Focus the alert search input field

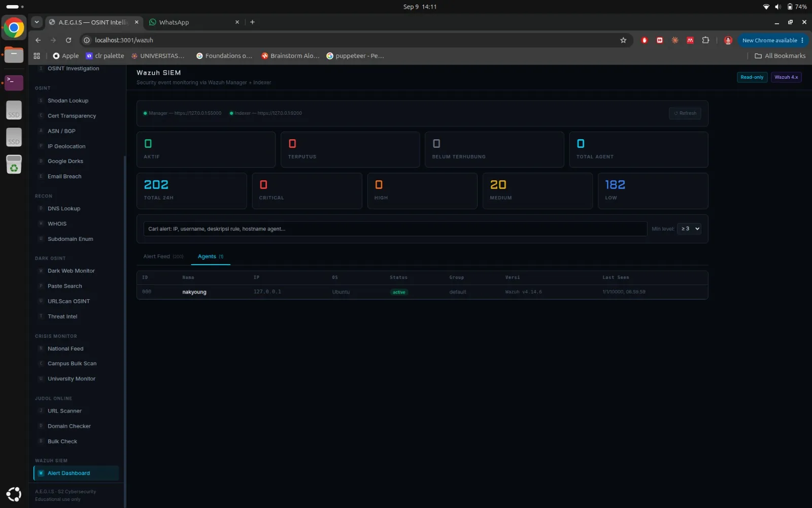395,229
